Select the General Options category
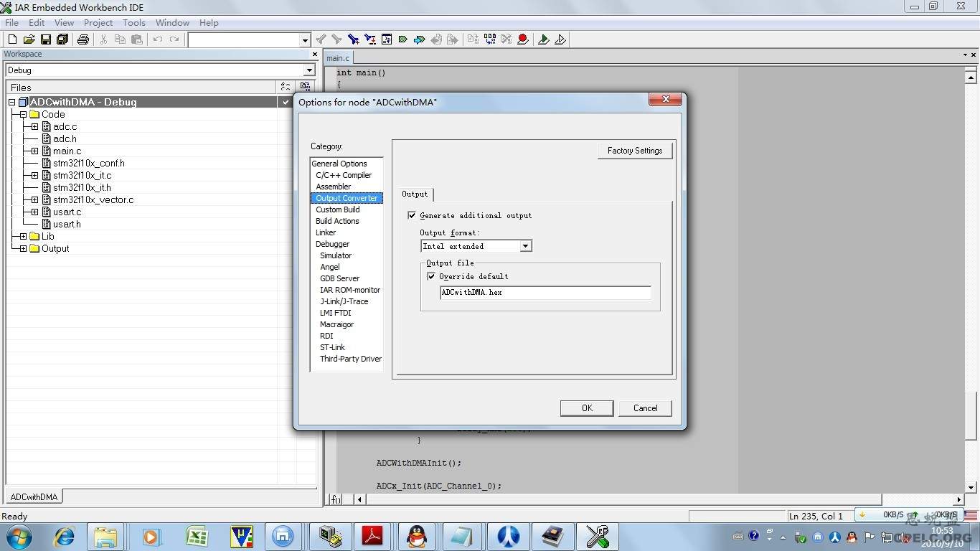This screenshot has width=980, height=551. pyautogui.click(x=339, y=164)
